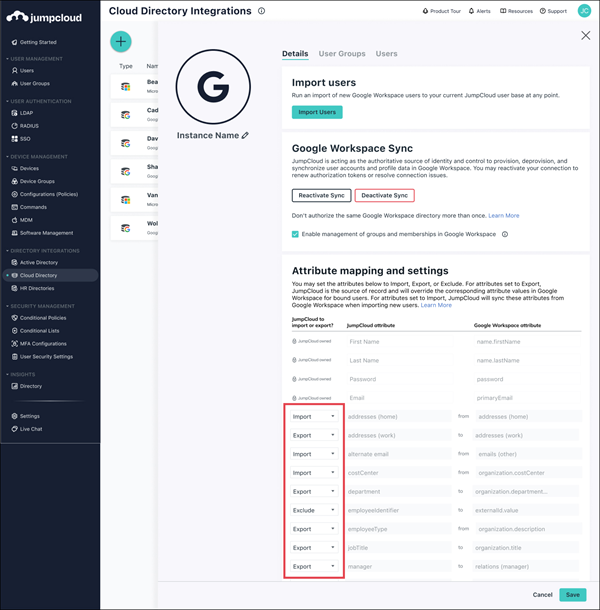Switch to the Users tab
The image size is (600, 610).
click(x=386, y=54)
